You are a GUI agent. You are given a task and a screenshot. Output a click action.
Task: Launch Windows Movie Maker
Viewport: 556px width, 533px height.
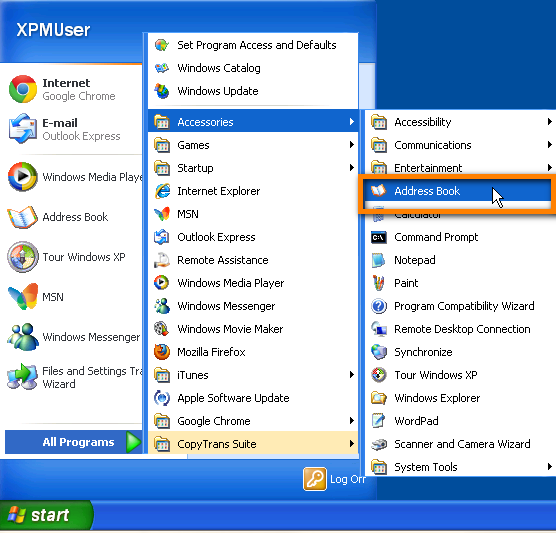point(253,329)
